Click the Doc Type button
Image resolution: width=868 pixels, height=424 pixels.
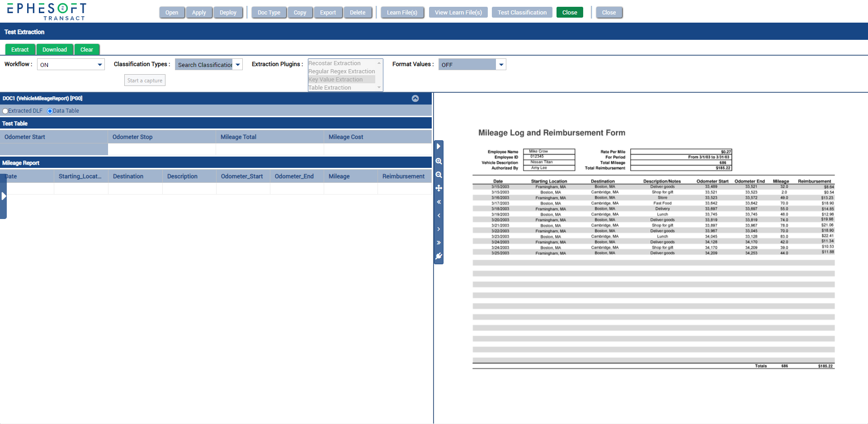click(269, 13)
